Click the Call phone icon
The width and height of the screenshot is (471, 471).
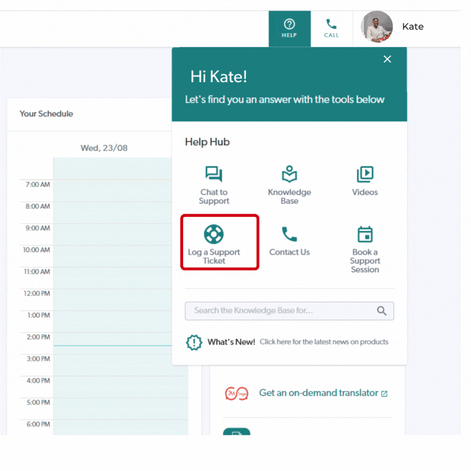tap(331, 24)
